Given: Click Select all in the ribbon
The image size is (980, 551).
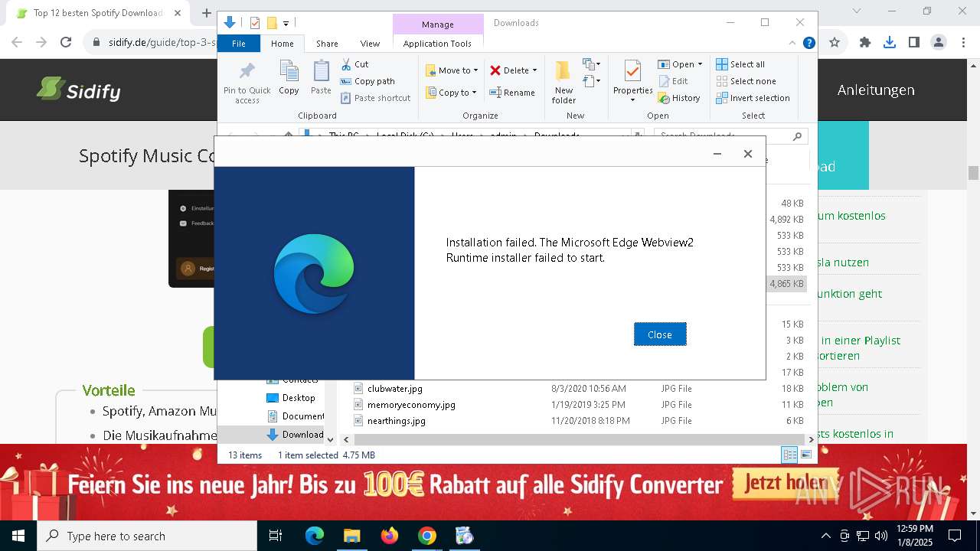Looking at the screenshot, I should (x=740, y=64).
